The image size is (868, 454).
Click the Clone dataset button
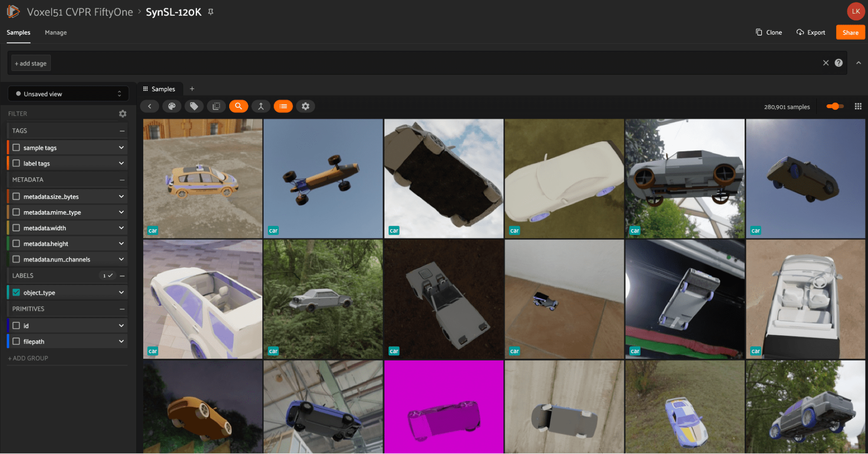pos(769,33)
